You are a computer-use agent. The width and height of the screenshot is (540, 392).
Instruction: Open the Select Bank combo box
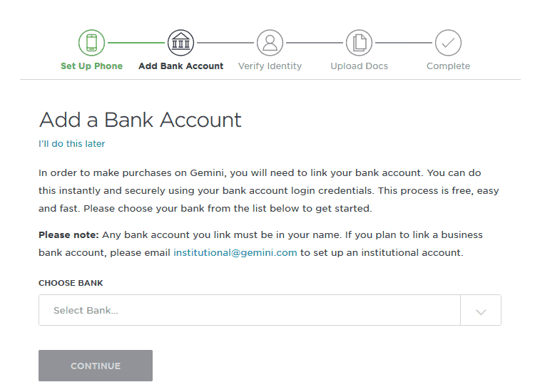pos(250,311)
